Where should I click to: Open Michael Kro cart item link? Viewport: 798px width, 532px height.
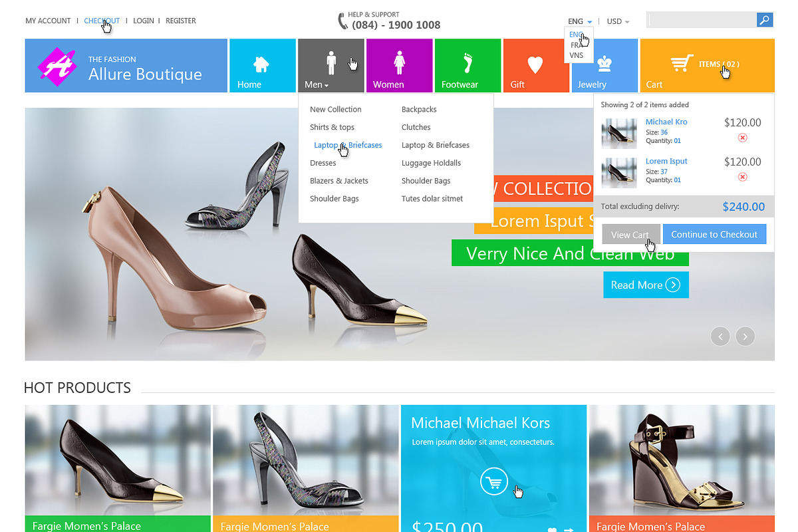666,122
